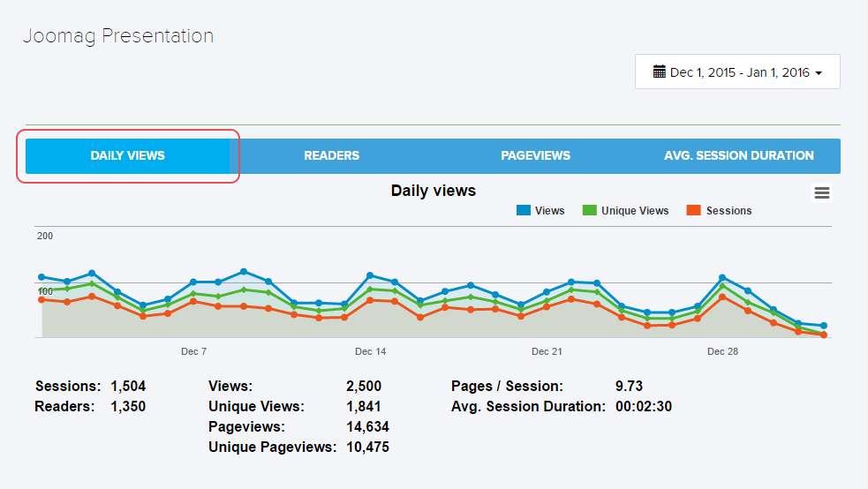Expand the date range dropdown arrow
The image size is (868, 489).
(819, 73)
